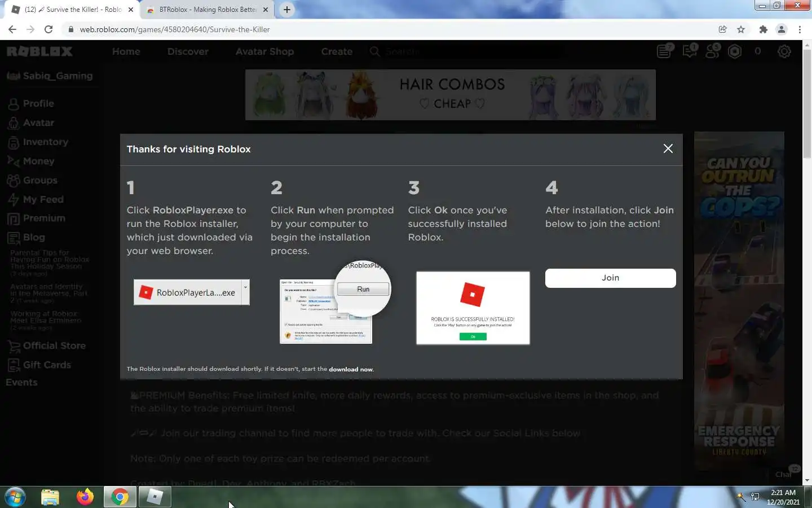Open Profile in the sidebar
812x508 pixels.
pos(32,103)
